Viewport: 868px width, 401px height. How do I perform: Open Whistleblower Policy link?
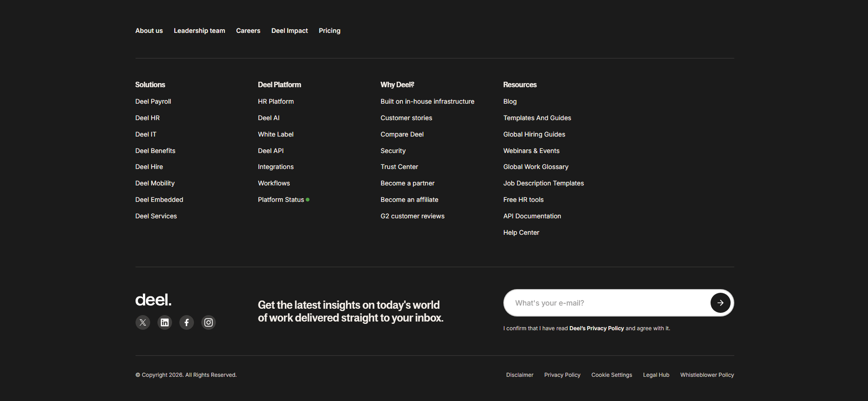[707, 375]
